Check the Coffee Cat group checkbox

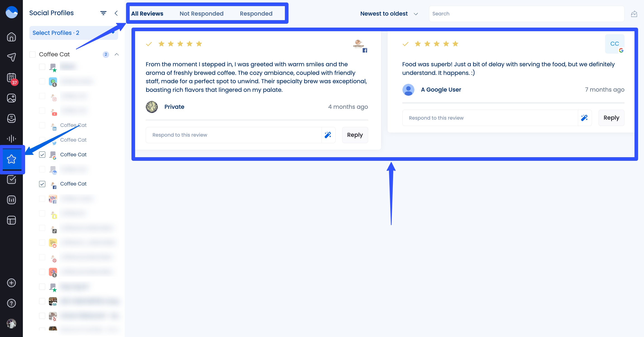33,55
